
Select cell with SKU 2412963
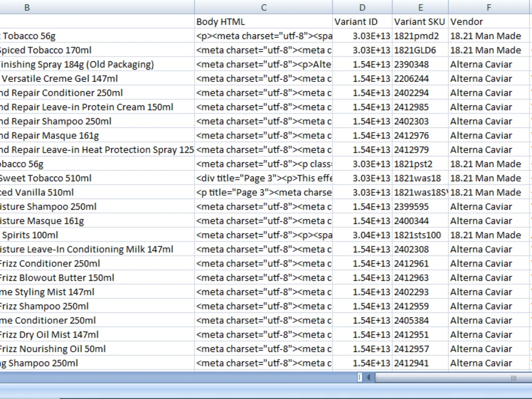click(420, 278)
